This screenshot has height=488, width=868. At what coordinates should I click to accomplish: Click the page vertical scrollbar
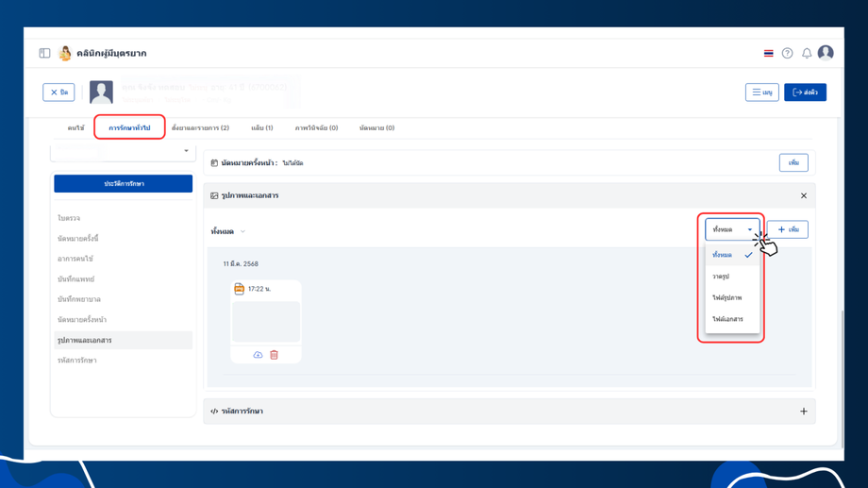point(842,379)
